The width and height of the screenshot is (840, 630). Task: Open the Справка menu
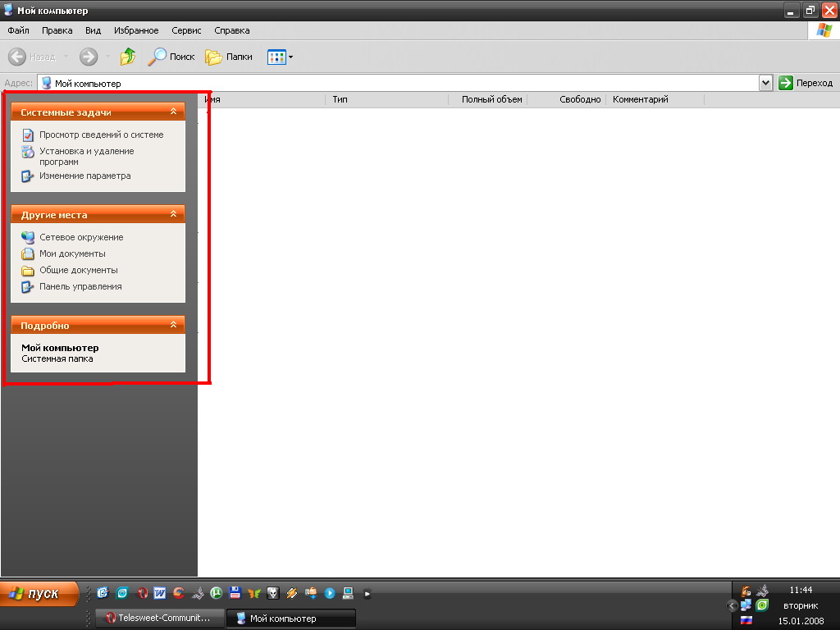click(x=232, y=30)
